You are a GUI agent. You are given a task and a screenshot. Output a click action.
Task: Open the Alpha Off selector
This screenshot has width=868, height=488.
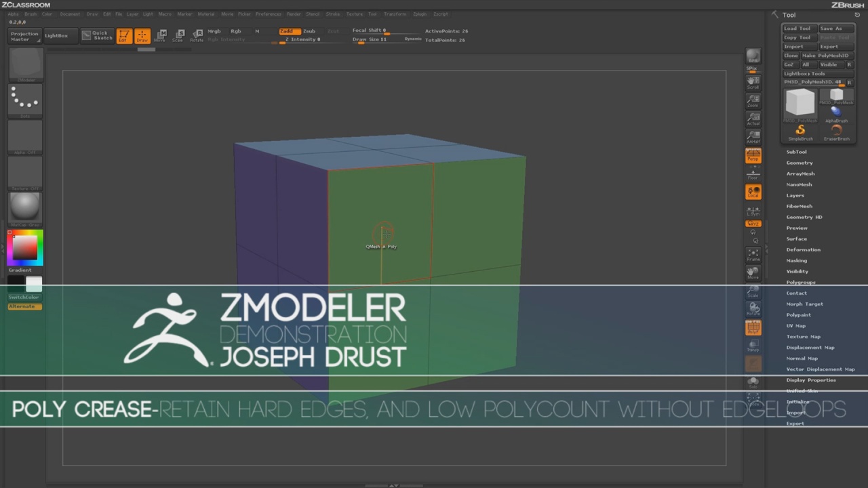click(25, 138)
